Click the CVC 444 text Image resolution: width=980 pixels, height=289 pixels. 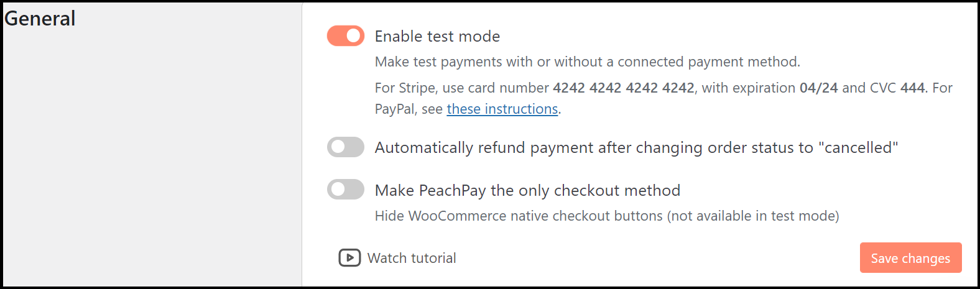pyautogui.click(x=912, y=88)
